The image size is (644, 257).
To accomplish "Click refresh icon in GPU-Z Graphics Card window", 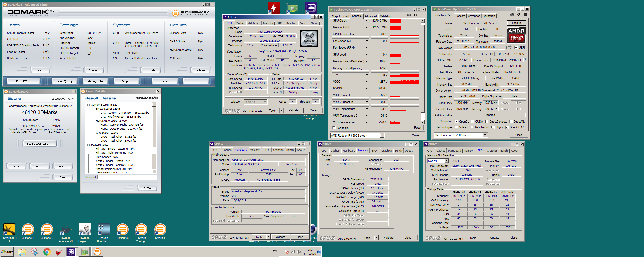I will 519,15.
